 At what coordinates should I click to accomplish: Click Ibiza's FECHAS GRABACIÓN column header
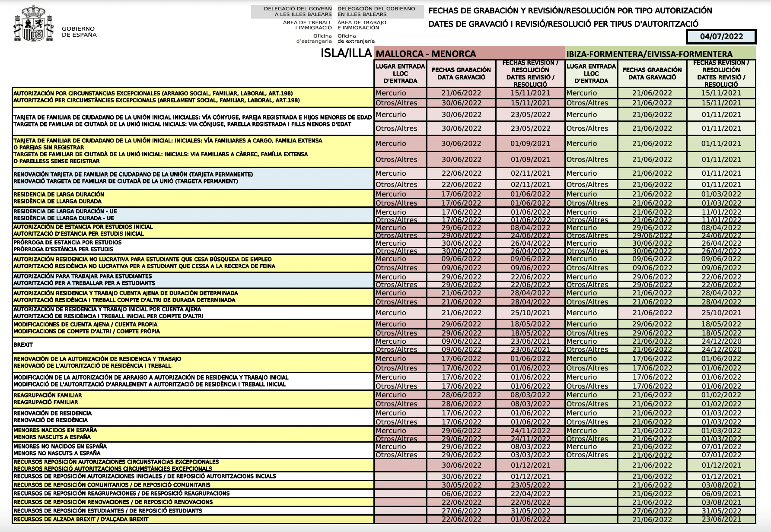pyautogui.click(x=652, y=73)
